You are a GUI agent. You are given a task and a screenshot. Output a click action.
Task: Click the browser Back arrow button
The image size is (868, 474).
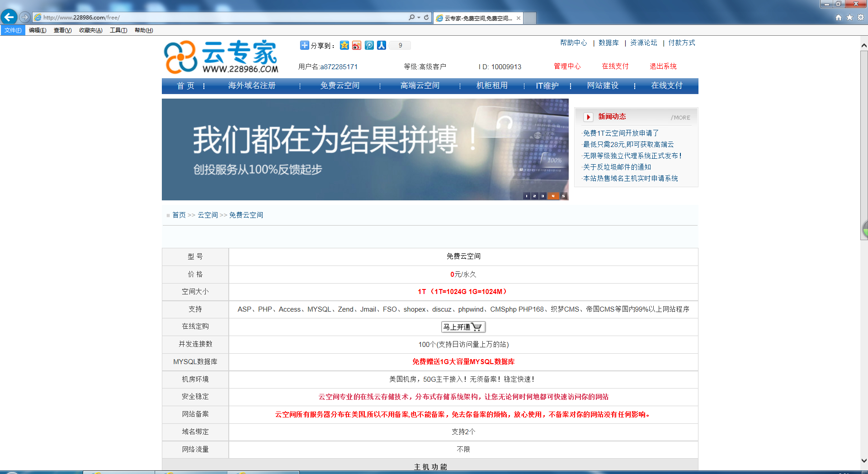pos(9,17)
